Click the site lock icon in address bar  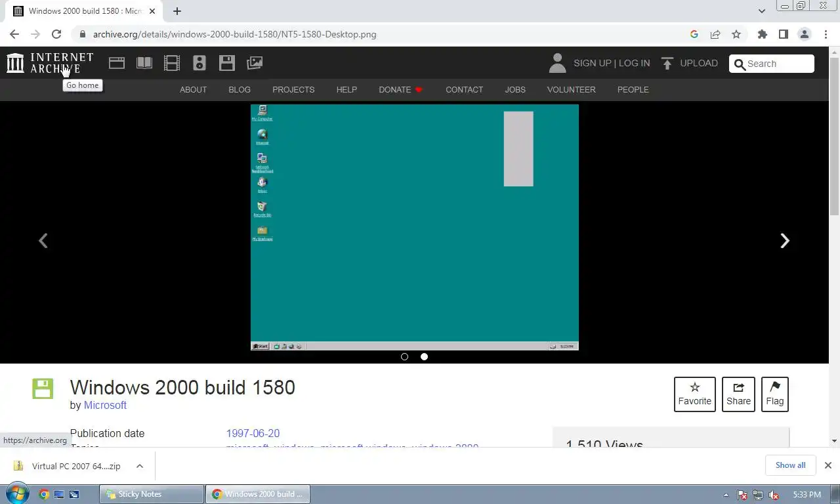coord(82,34)
